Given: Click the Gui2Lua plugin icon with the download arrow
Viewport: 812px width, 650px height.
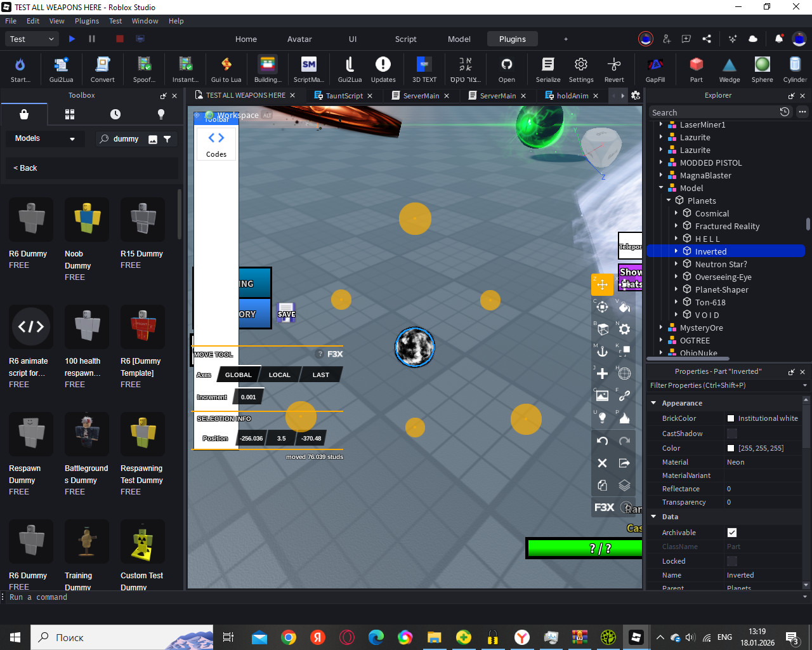Looking at the screenshot, I should pyautogui.click(x=61, y=69).
